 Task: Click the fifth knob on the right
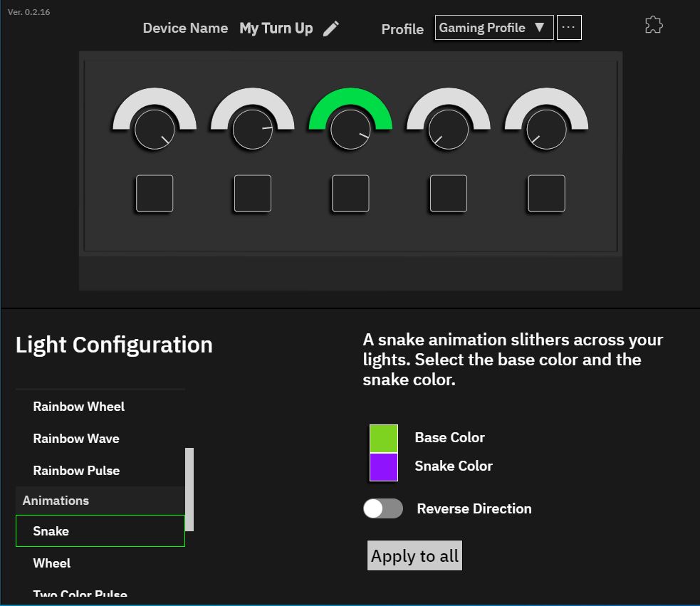coord(546,130)
